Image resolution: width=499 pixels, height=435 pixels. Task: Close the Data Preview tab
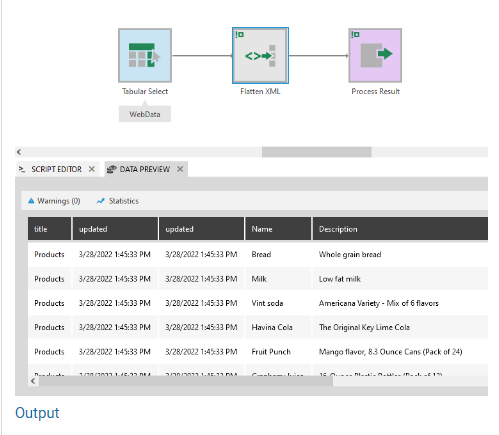[x=180, y=169]
